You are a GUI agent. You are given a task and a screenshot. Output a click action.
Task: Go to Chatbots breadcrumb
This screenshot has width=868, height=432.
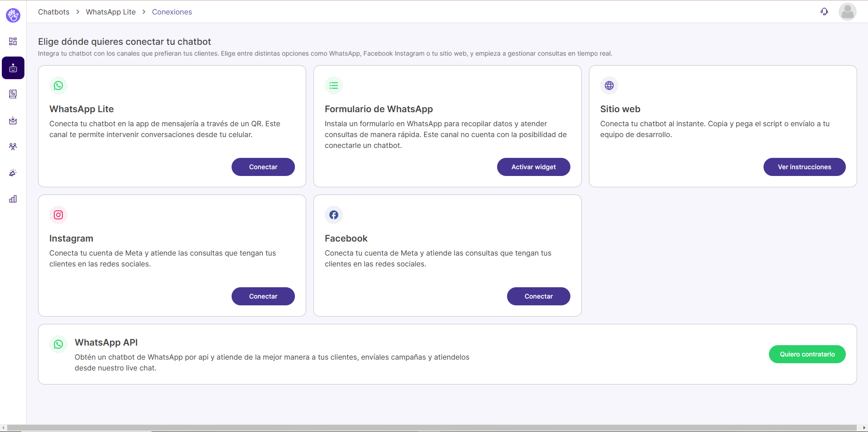[x=54, y=12]
